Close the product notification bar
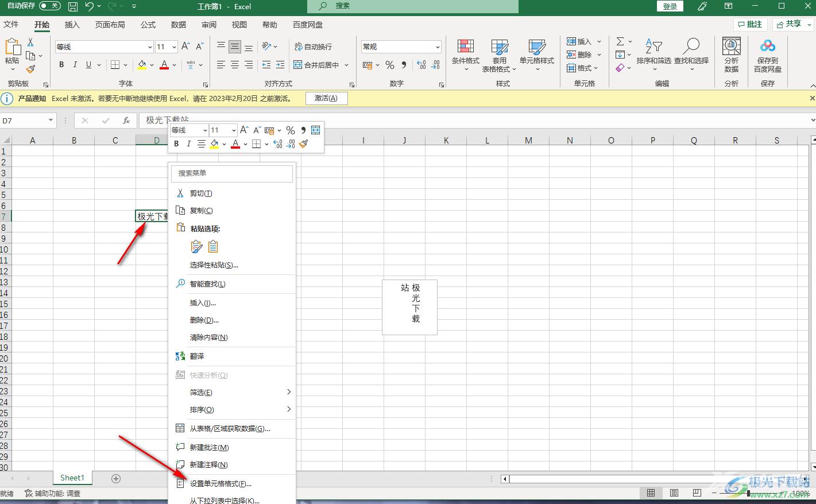This screenshot has width=816, height=504. pos(812,98)
